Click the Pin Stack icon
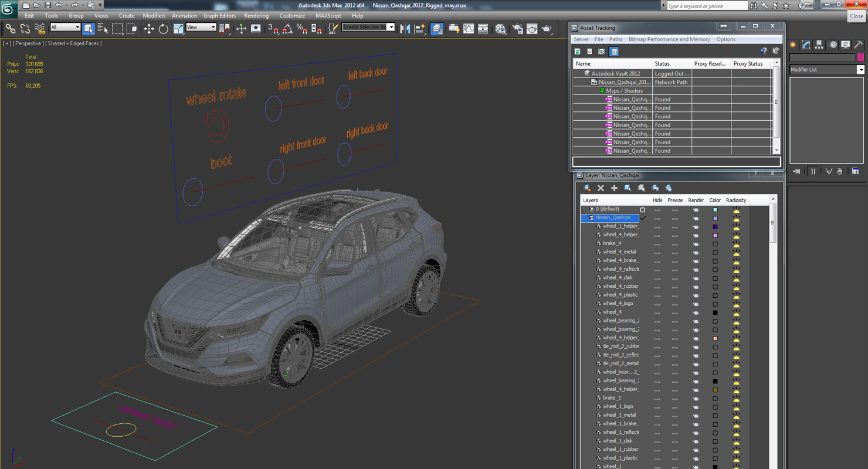The width and height of the screenshot is (868, 469). click(x=796, y=171)
